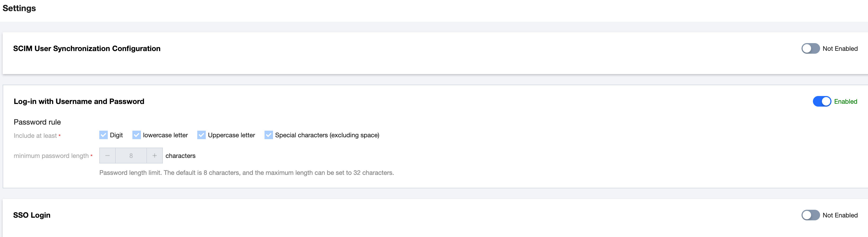Click the SSO Login section heading
The height and width of the screenshot is (237, 868).
32,215
